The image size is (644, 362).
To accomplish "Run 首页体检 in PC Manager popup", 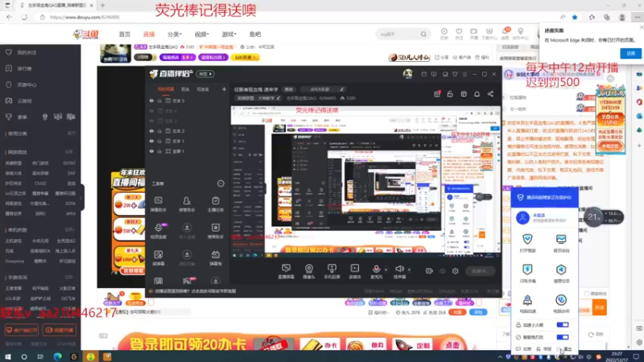I will tap(561, 243).
